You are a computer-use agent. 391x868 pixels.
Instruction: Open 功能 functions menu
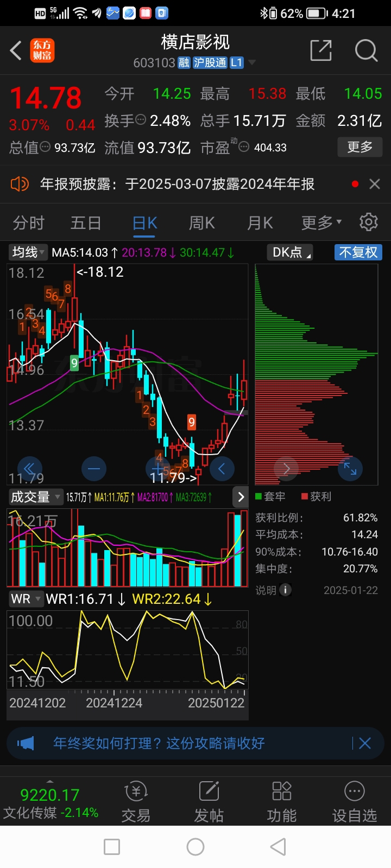[x=282, y=803]
